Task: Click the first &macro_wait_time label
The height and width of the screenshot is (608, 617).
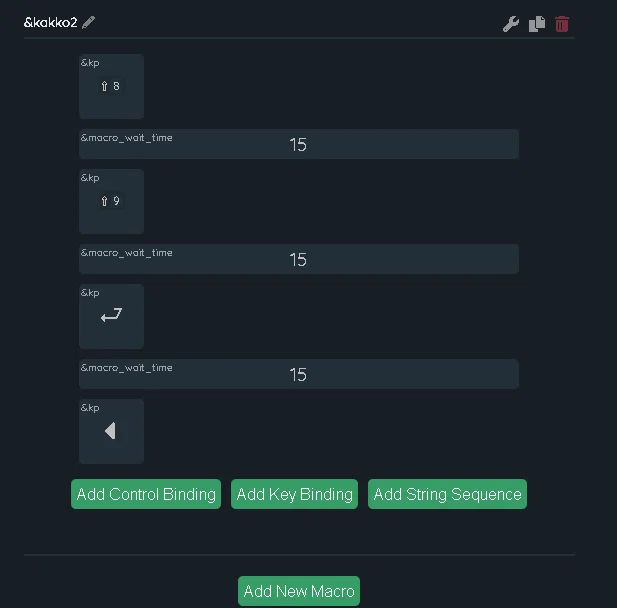Action: click(127, 138)
